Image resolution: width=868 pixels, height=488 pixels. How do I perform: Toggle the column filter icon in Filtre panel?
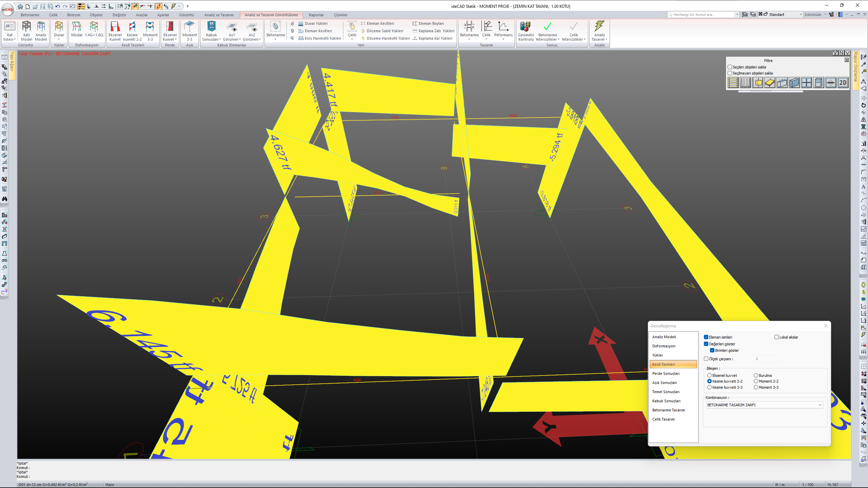click(x=757, y=83)
